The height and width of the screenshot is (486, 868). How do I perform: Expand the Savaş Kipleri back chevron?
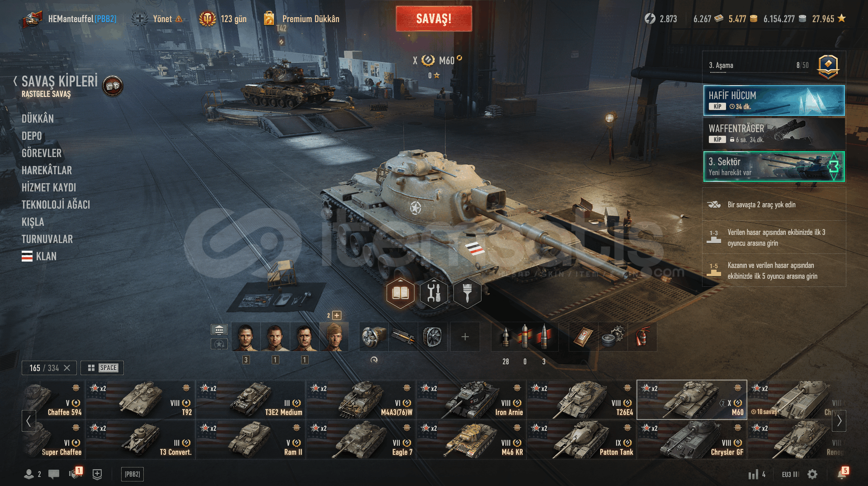(x=15, y=81)
